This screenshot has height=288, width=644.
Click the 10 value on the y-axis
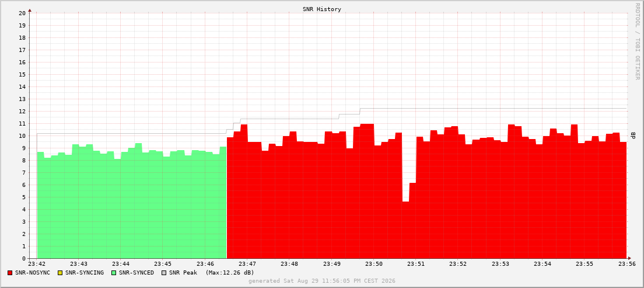[23, 136]
